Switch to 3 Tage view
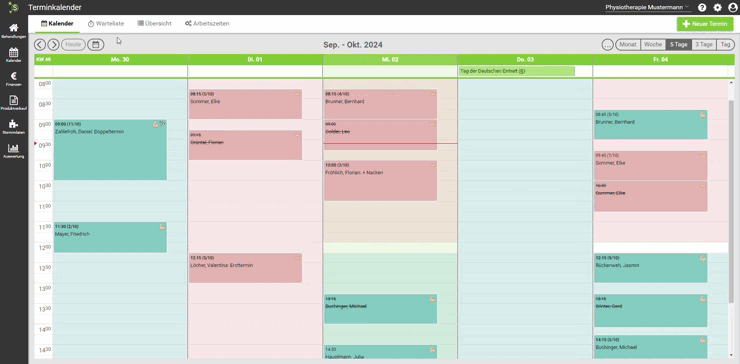This screenshot has height=364, width=740. (x=704, y=45)
